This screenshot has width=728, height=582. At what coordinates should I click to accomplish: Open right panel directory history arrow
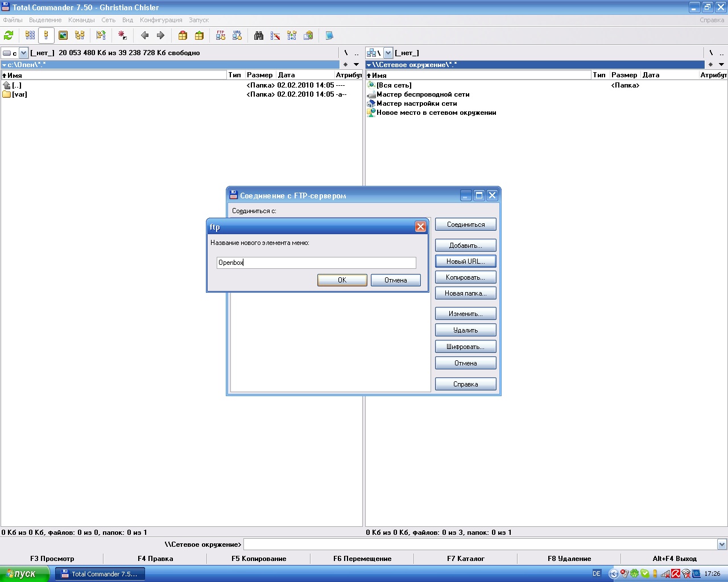point(721,65)
